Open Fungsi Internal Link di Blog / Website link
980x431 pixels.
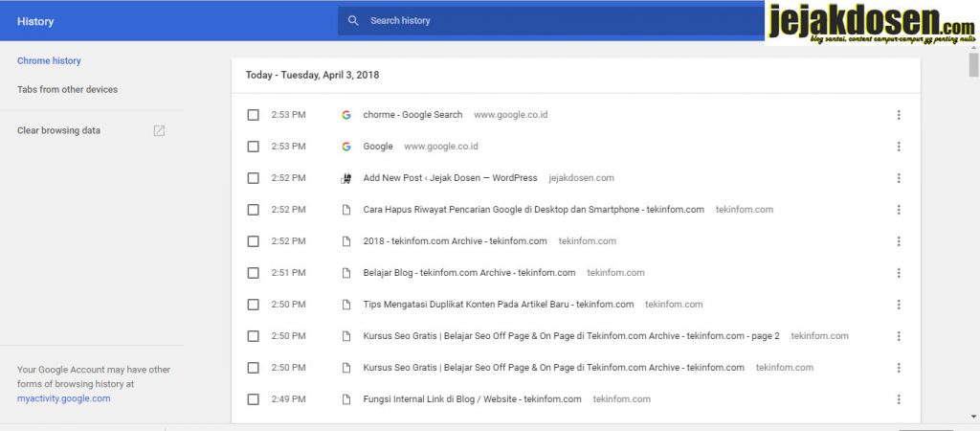472,399
